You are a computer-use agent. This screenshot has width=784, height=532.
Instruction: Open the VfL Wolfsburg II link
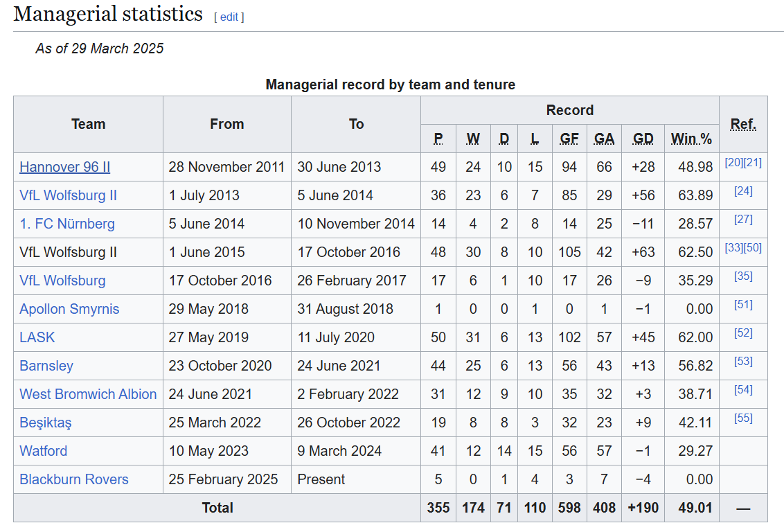(68, 195)
